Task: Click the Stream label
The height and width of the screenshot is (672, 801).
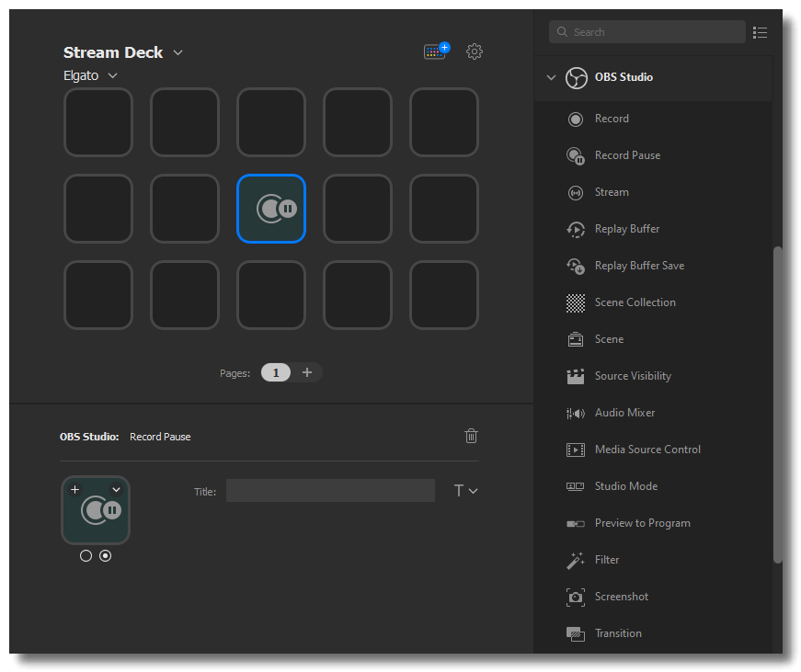Action: point(612,192)
